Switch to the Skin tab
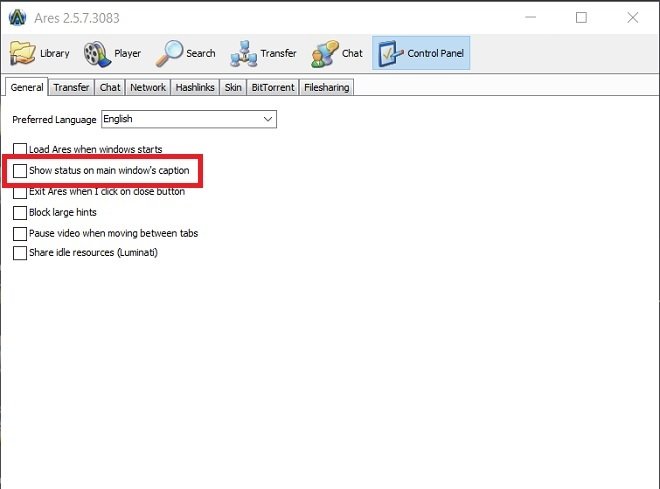Viewport: 660px width, 489px height. click(x=233, y=87)
